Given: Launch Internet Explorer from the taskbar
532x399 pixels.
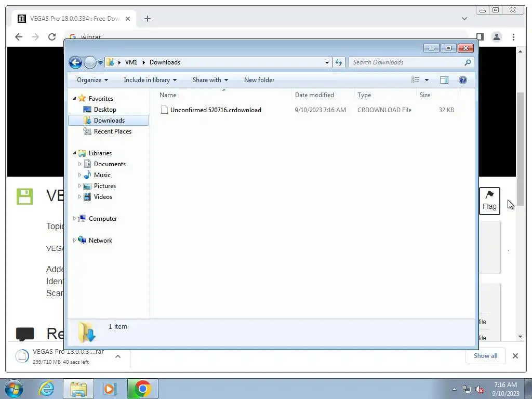Looking at the screenshot, I should coord(46,389).
